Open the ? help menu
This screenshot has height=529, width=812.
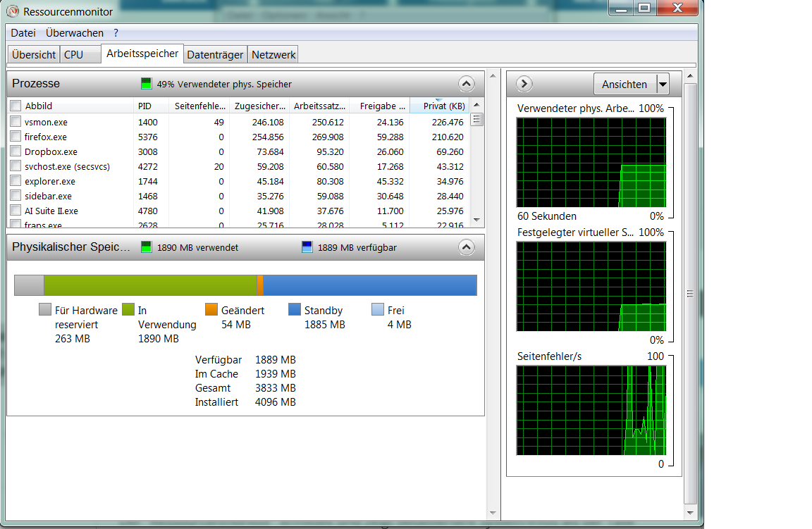(x=116, y=32)
